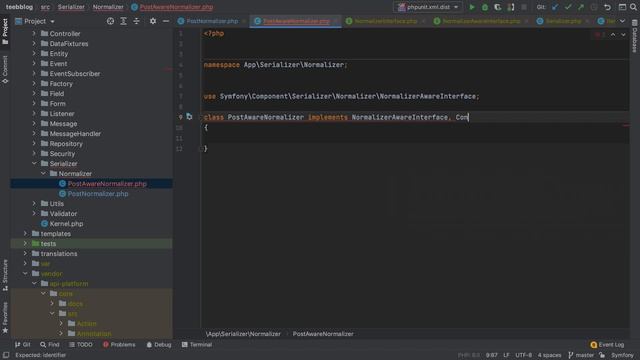Expand all nodes in Project panel
The width and height of the screenshot is (640, 360).
(x=123, y=21)
